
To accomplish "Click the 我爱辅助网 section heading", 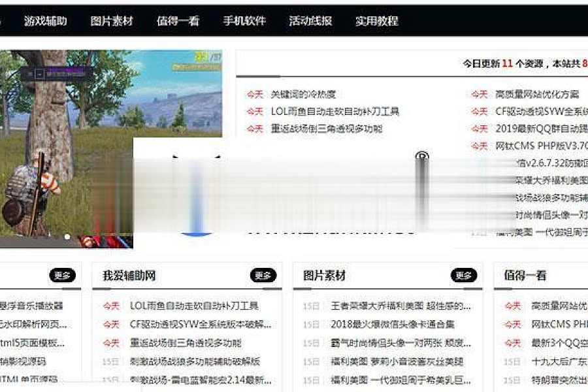I will click(x=129, y=276).
